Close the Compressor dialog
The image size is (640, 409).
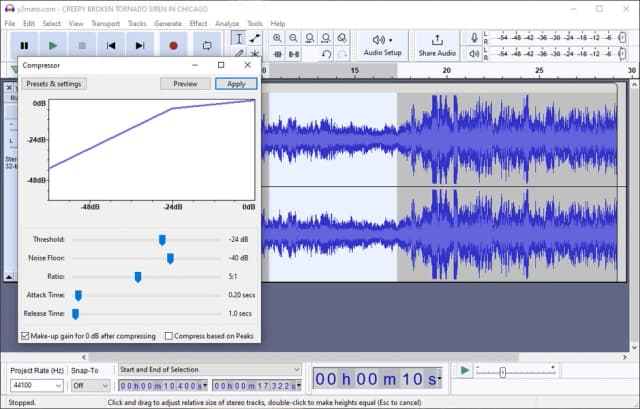pos(247,65)
